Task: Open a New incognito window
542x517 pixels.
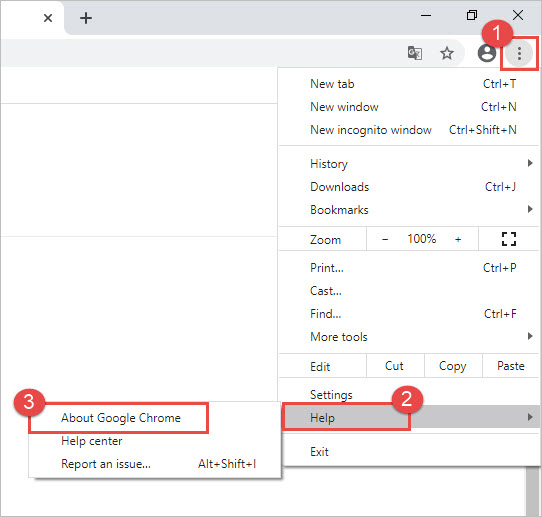Action: click(x=409, y=130)
